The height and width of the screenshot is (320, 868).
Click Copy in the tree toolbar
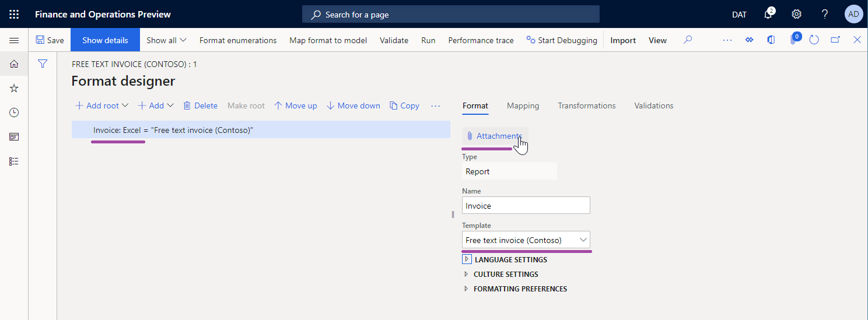(x=404, y=106)
